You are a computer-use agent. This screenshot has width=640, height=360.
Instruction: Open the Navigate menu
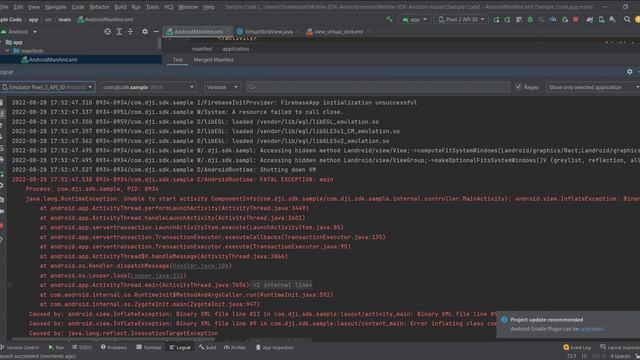56,7
